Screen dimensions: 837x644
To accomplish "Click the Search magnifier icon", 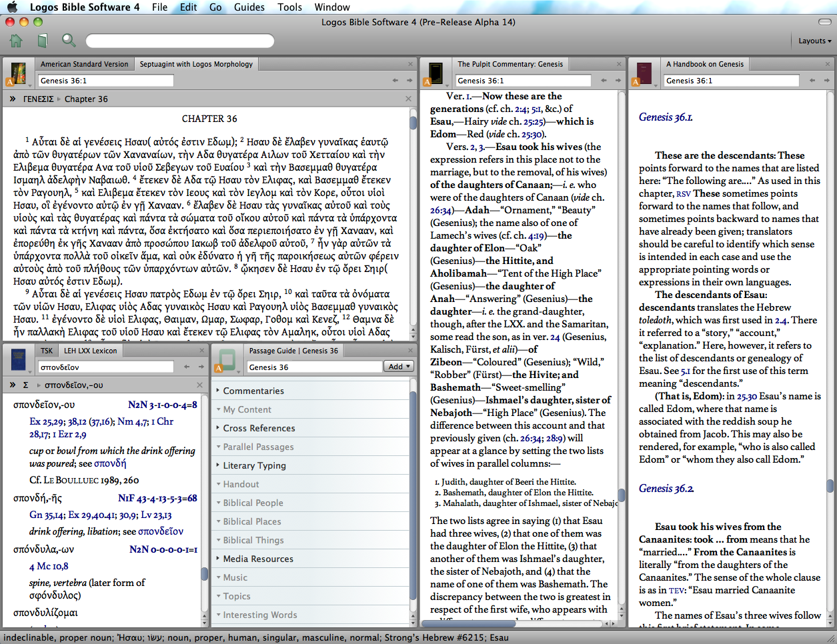I will [x=69, y=41].
